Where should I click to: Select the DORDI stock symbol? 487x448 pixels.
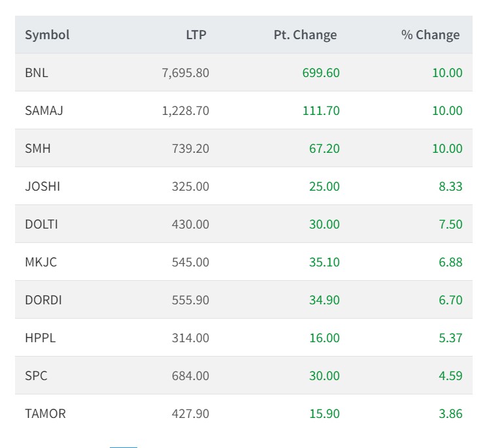pyautogui.click(x=43, y=300)
